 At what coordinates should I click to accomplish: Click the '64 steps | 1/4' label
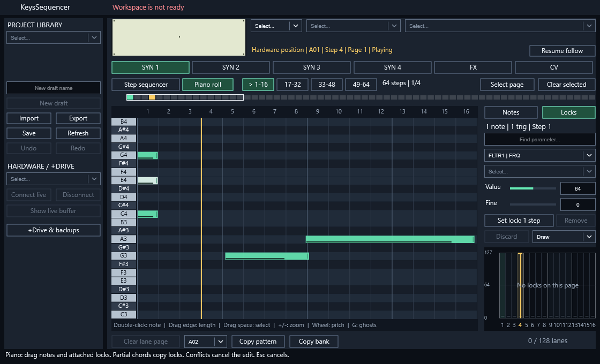pyautogui.click(x=401, y=83)
